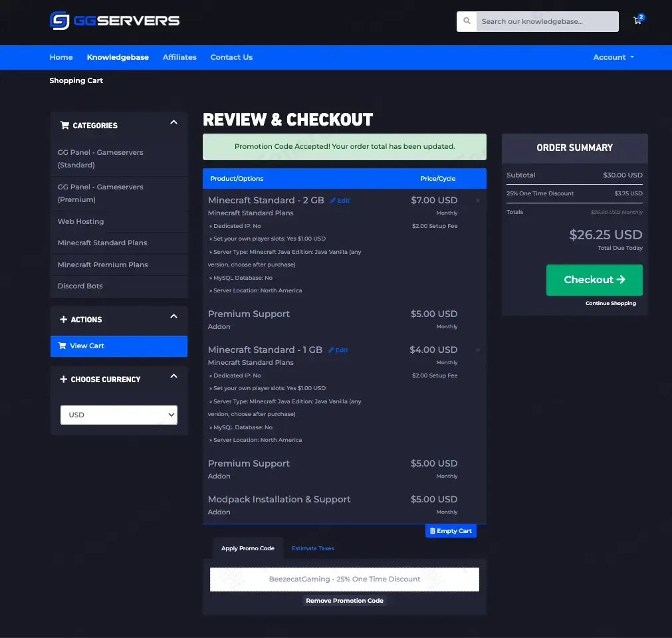Screen dimensions: 672x638
Task: Click View Cart in Actions panel
Action: pos(119,346)
